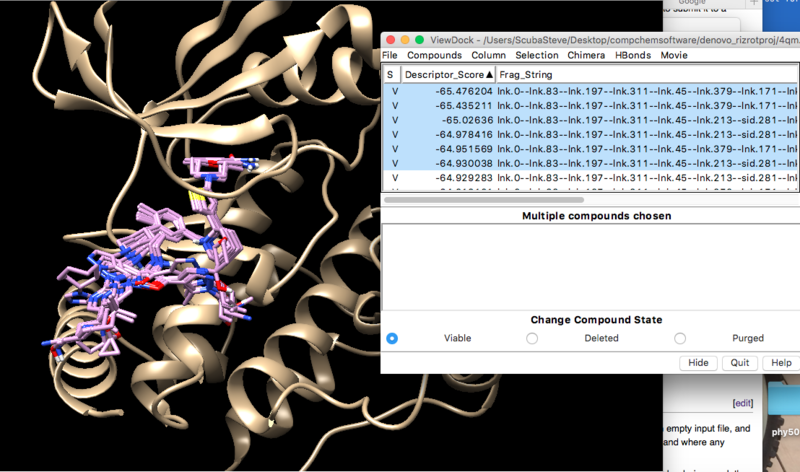The image size is (800, 472).
Task: Maximize ViewDock with the green button
Action: click(x=419, y=40)
